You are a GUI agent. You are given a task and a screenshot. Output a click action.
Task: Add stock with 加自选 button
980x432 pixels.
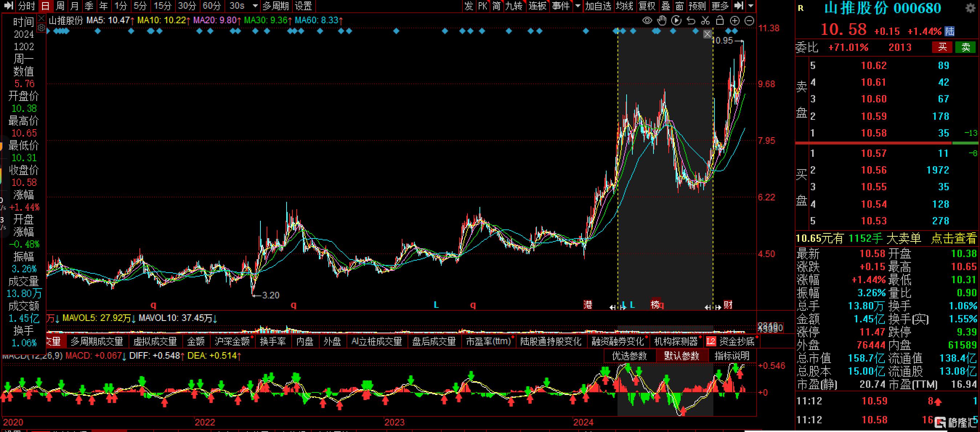click(x=598, y=6)
